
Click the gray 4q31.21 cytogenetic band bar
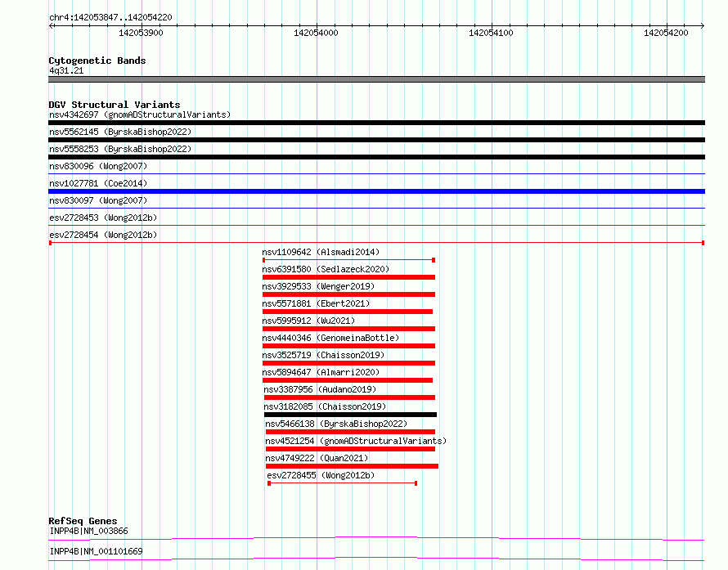coord(376,79)
